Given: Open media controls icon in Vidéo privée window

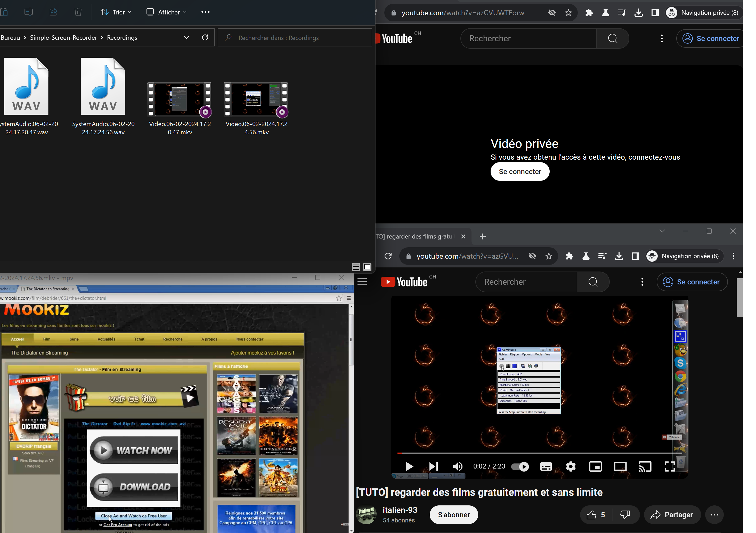Looking at the screenshot, I should tap(622, 13).
